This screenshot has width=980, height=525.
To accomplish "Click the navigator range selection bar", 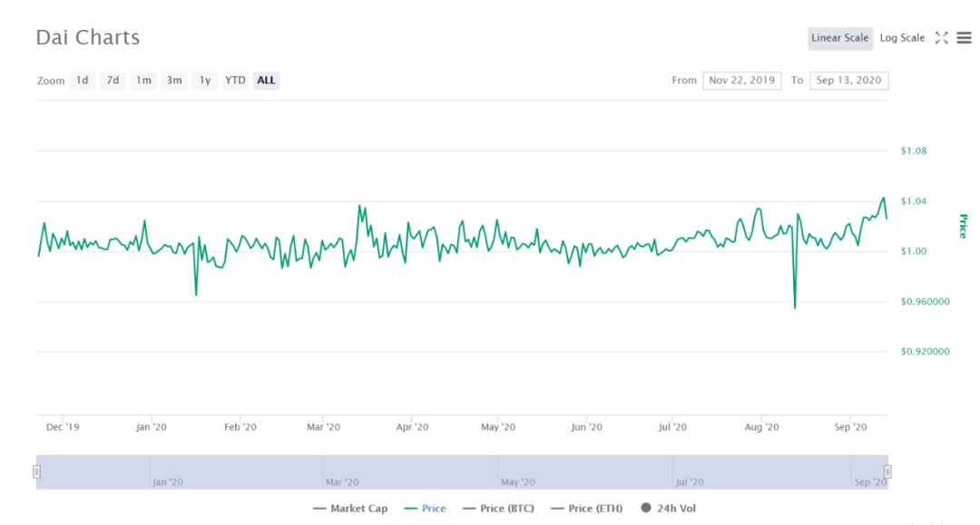I will point(462,472).
